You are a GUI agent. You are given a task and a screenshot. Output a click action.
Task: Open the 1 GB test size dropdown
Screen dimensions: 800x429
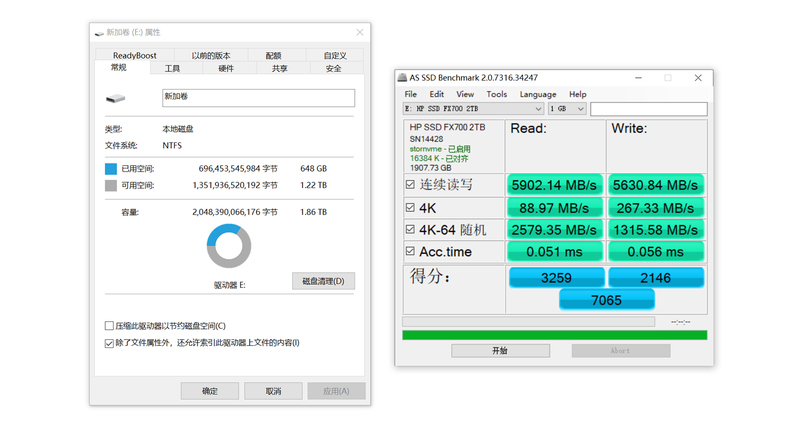click(567, 109)
